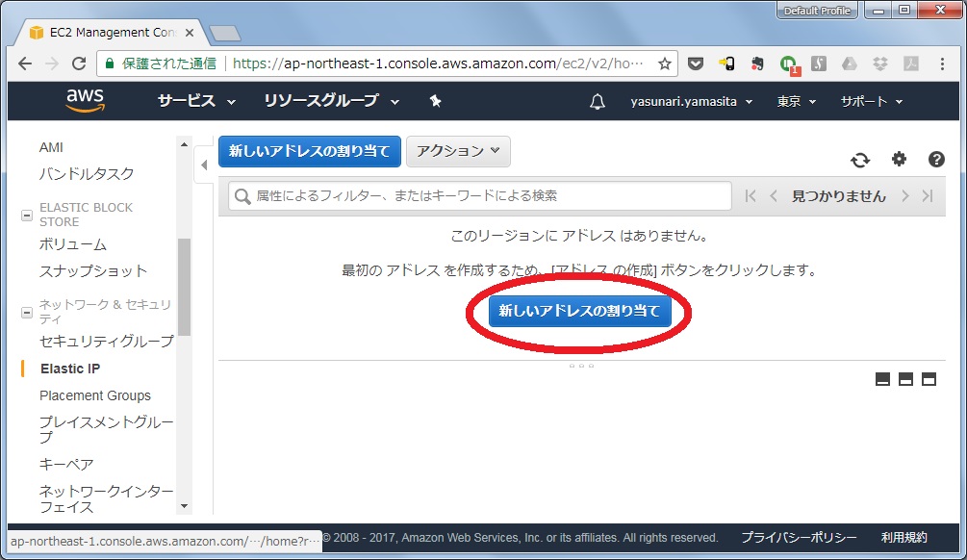Open the サービス menu
The width and height of the screenshot is (967, 560).
pos(196,101)
